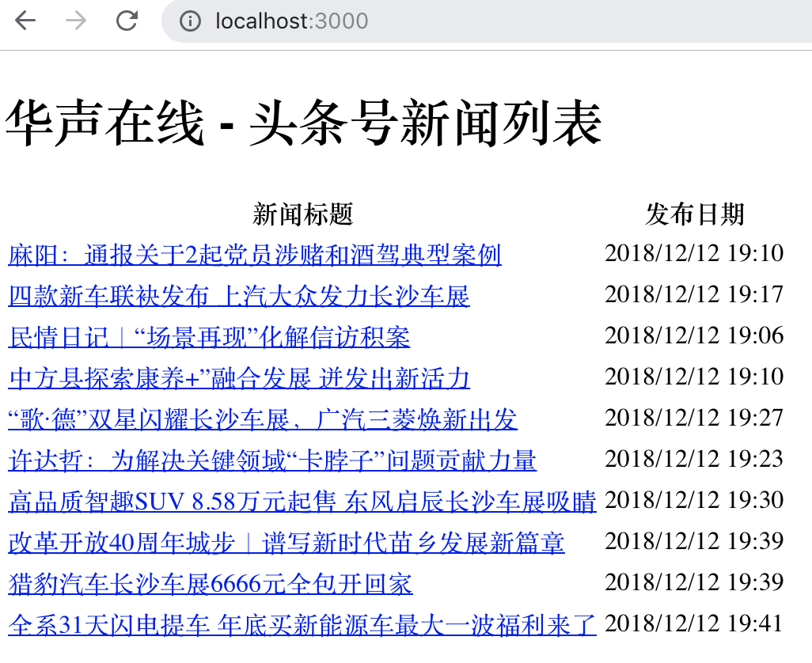Select date 2018/12/12 19:23
Screen dimensions: 812x663
tap(694, 459)
